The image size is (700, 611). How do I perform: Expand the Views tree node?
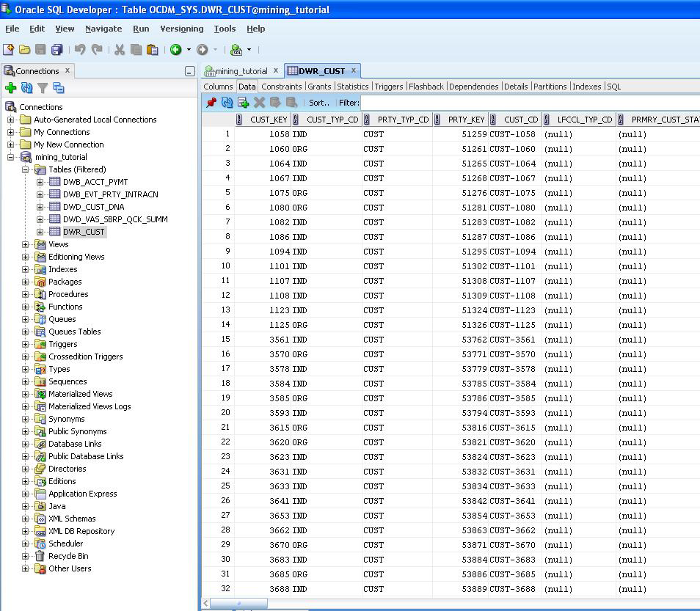coord(26,244)
